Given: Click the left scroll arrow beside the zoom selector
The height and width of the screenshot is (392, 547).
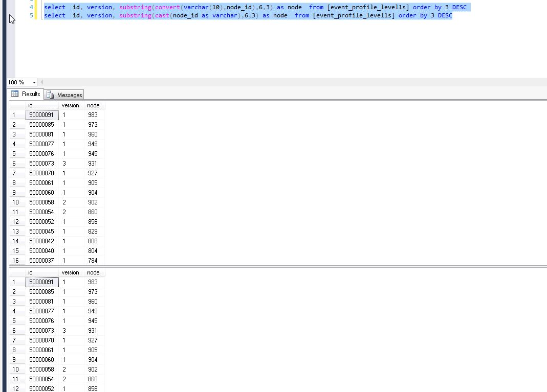Looking at the screenshot, I should click(x=42, y=82).
